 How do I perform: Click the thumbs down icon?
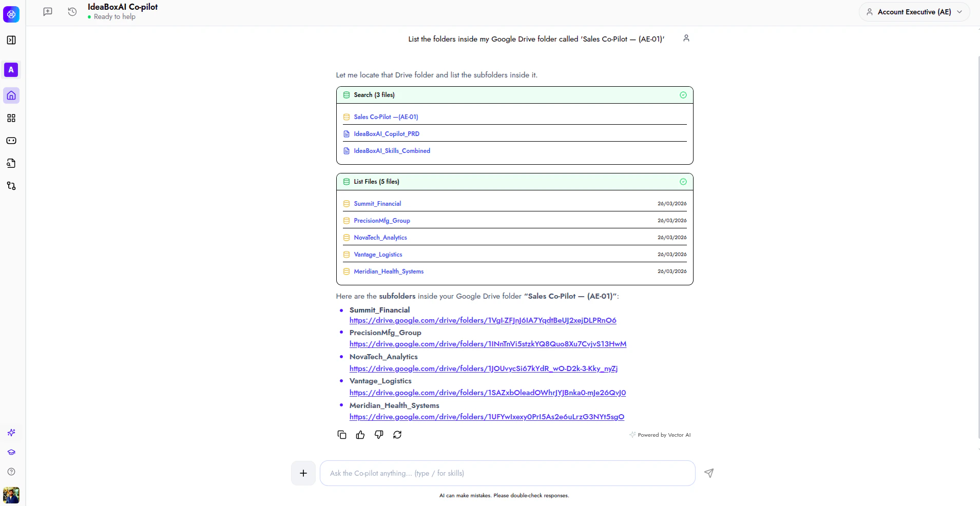click(379, 435)
